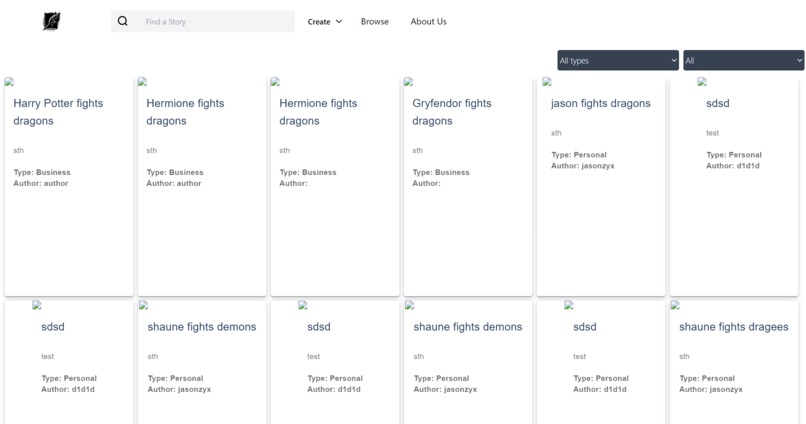The image size is (806, 424).
Task: Click broken image icon on Gryfendor card
Action: tap(409, 82)
